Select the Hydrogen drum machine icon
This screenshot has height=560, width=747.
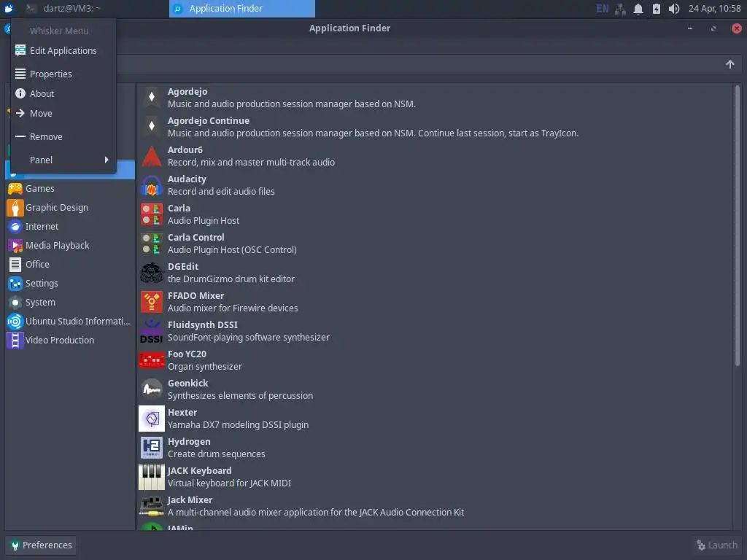[152, 448]
